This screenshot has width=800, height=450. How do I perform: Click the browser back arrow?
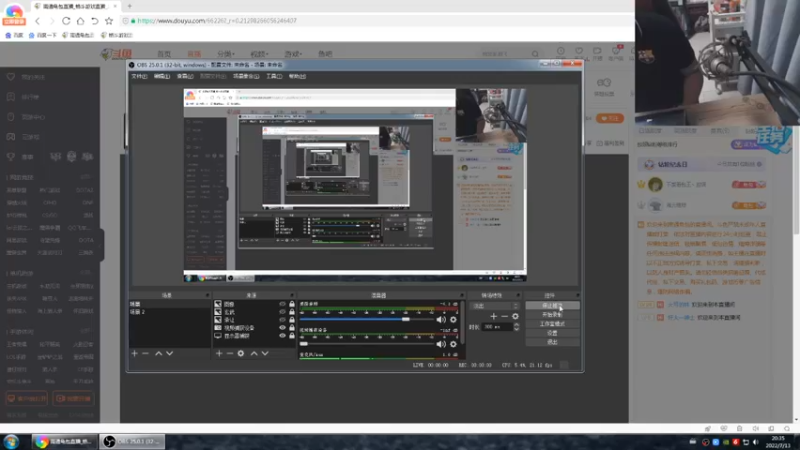pos(37,21)
